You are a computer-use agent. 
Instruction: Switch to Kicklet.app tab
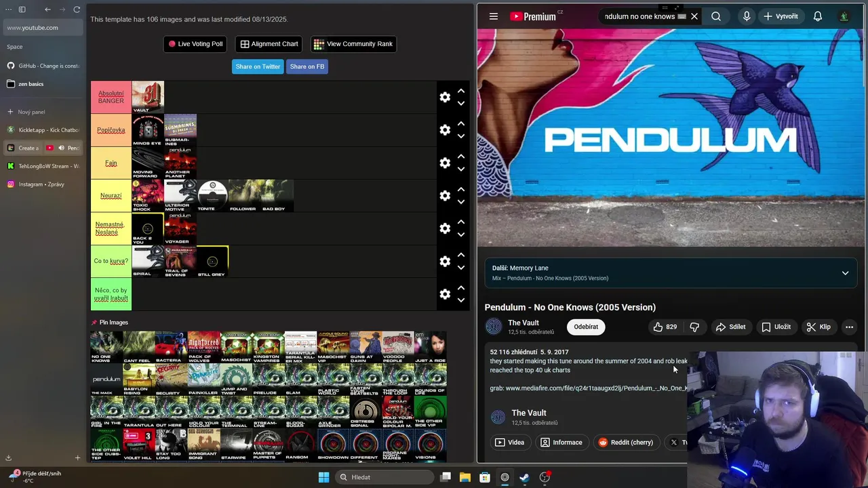(43, 129)
